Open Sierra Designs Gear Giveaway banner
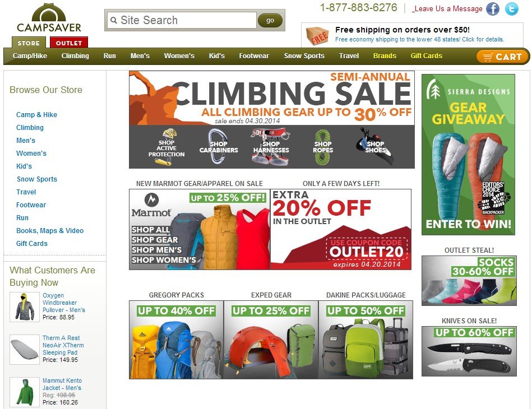The height and width of the screenshot is (409, 532). click(x=468, y=155)
